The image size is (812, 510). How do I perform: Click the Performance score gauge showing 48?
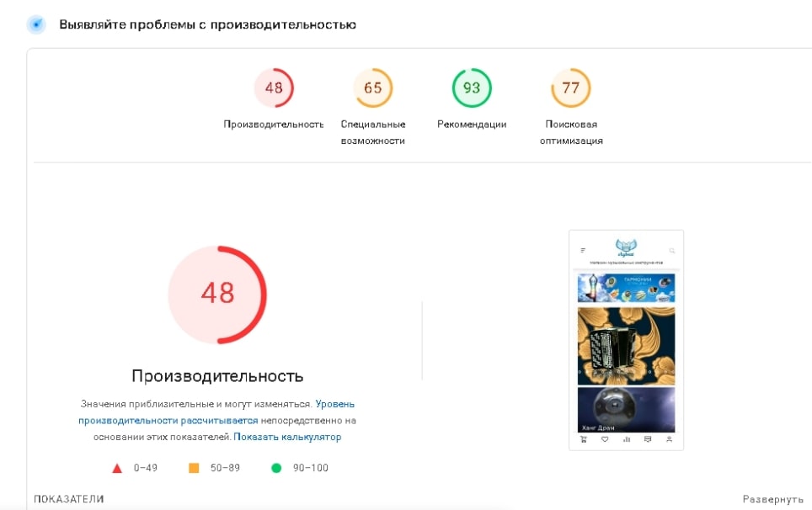274,88
